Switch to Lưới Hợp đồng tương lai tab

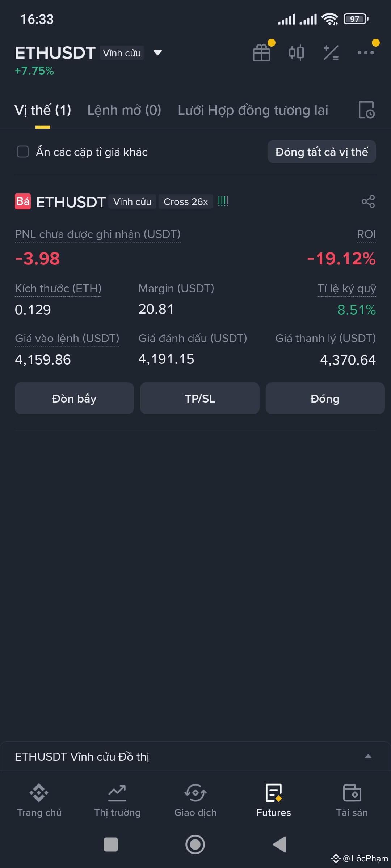point(253,110)
